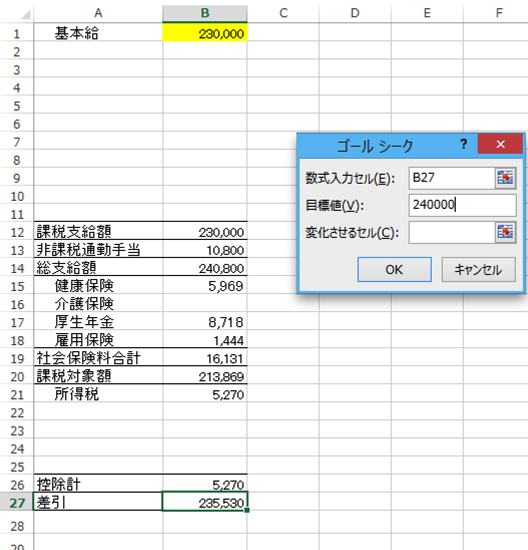Close the ゴール シーク dialog with X
Image resolution: width=528 pixels, height=550 pixels.
500,144
